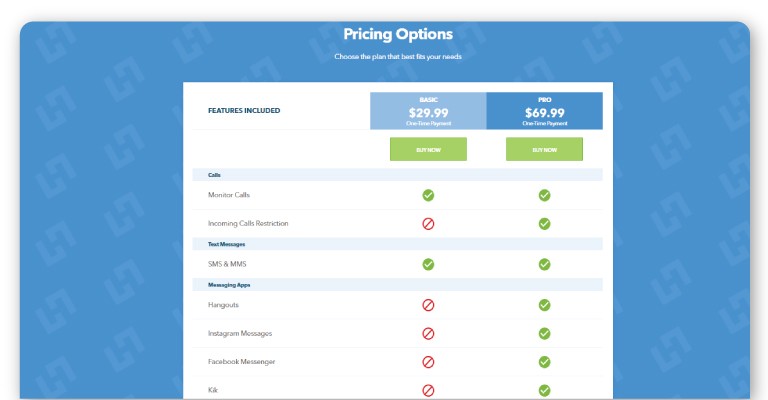Select the Pro $69.99 plan header
The width and height of the screenshot is (768, 400).
click(x=545, y=111)
